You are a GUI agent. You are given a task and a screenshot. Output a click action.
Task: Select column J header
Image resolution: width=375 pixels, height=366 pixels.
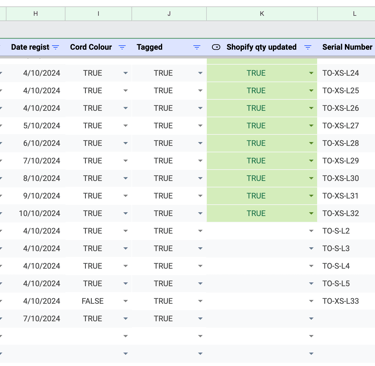[169, 14]
